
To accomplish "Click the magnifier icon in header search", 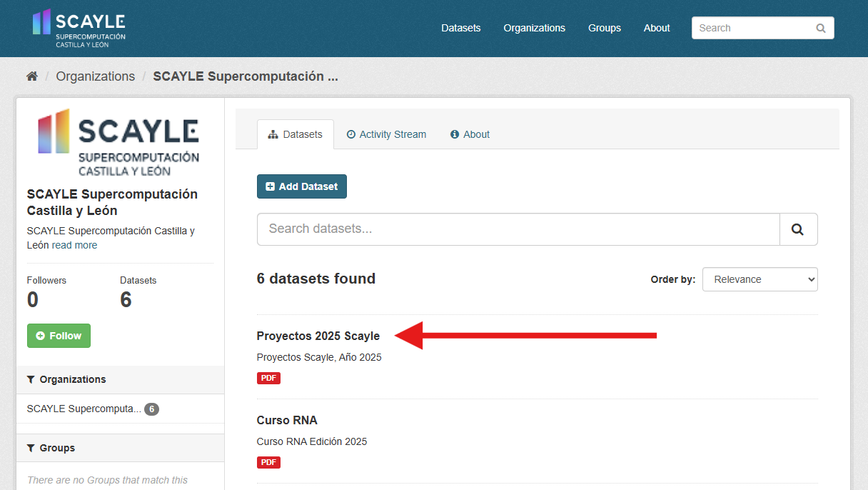I will pos(821,29).
